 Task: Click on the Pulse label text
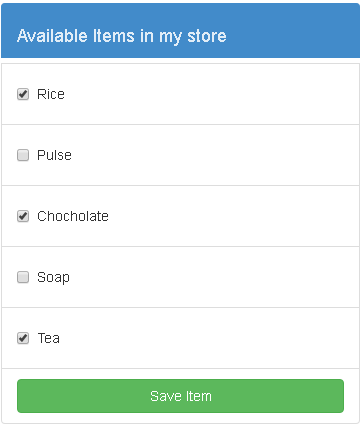pyautogui.click(x=54, y=155)
